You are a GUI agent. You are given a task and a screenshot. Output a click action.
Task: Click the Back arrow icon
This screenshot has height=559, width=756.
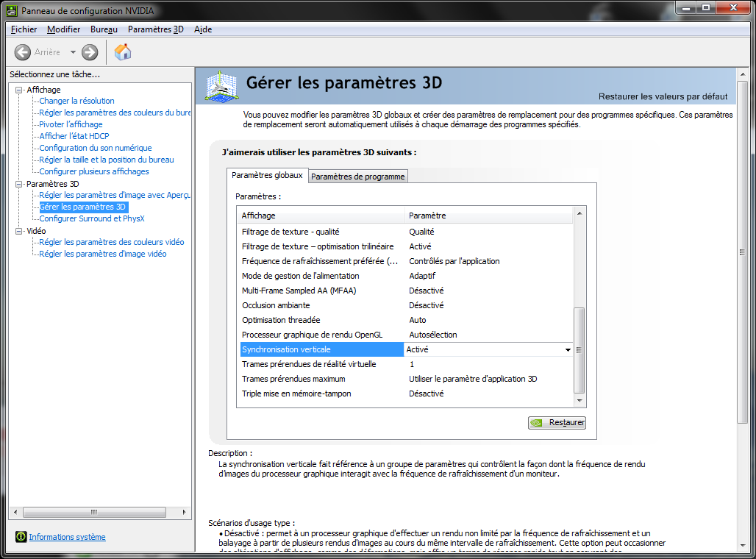coord(23,52)
